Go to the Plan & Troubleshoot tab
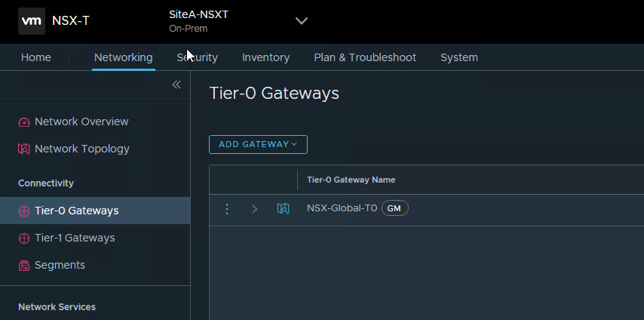This screenshot has height=320, width=644. (365, 57)
